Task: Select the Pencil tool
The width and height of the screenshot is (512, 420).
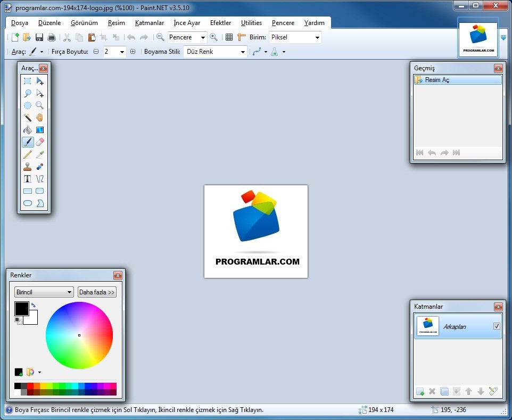Action: click(28, 154)
